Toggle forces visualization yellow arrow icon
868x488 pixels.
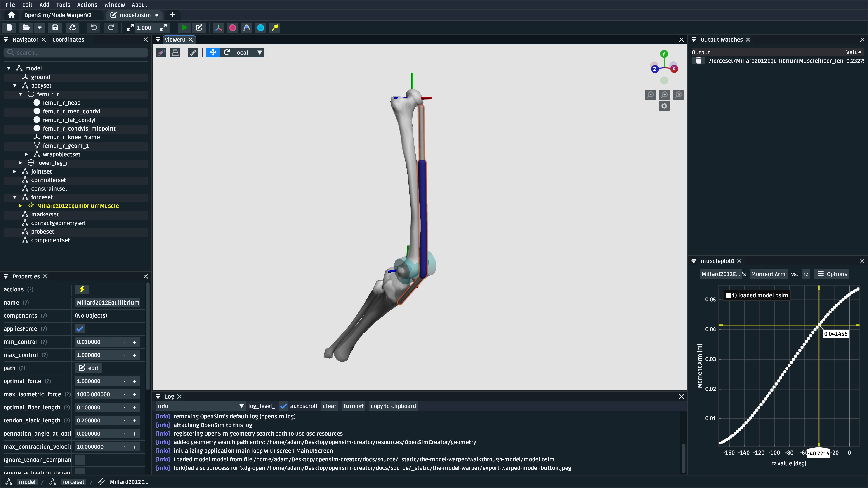coord(275,28)
